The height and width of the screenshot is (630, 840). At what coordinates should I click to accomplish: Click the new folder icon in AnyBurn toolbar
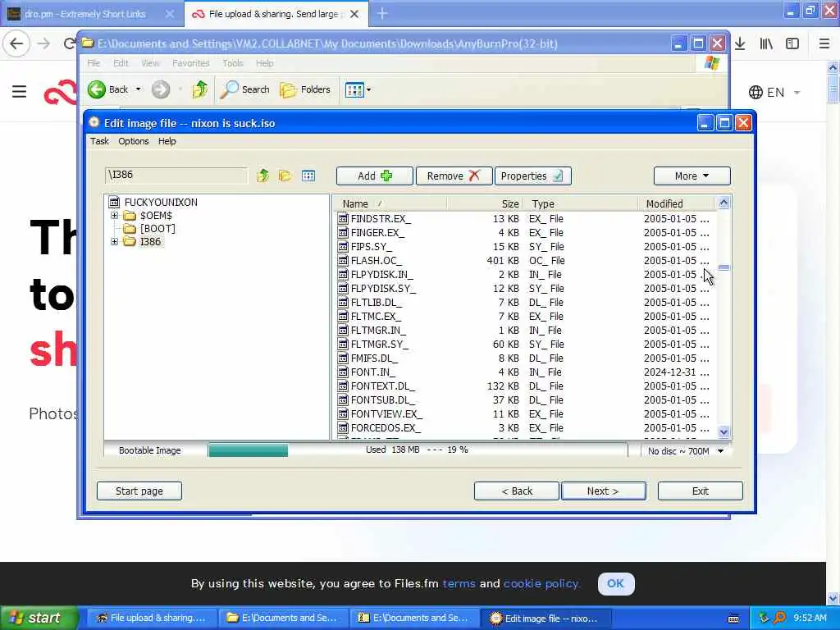pyautogui.click(x=285, y=176)
